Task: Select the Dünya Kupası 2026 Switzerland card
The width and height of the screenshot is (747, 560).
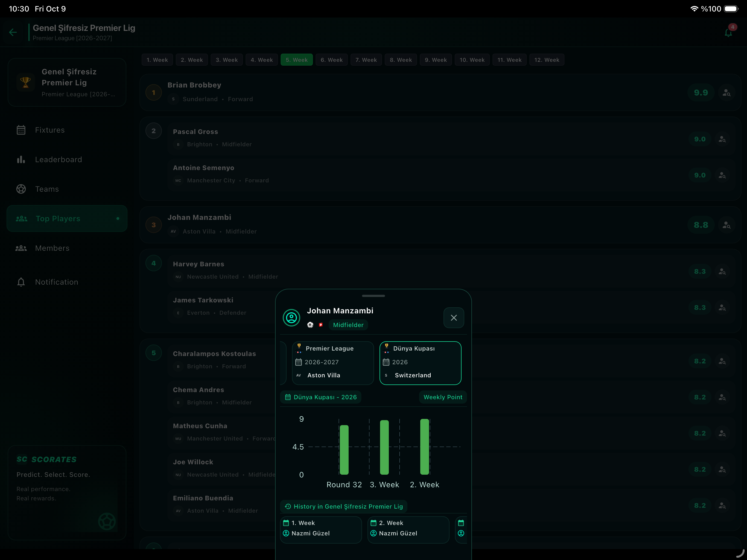Action: pyautogui.click(x=420, y=363)
